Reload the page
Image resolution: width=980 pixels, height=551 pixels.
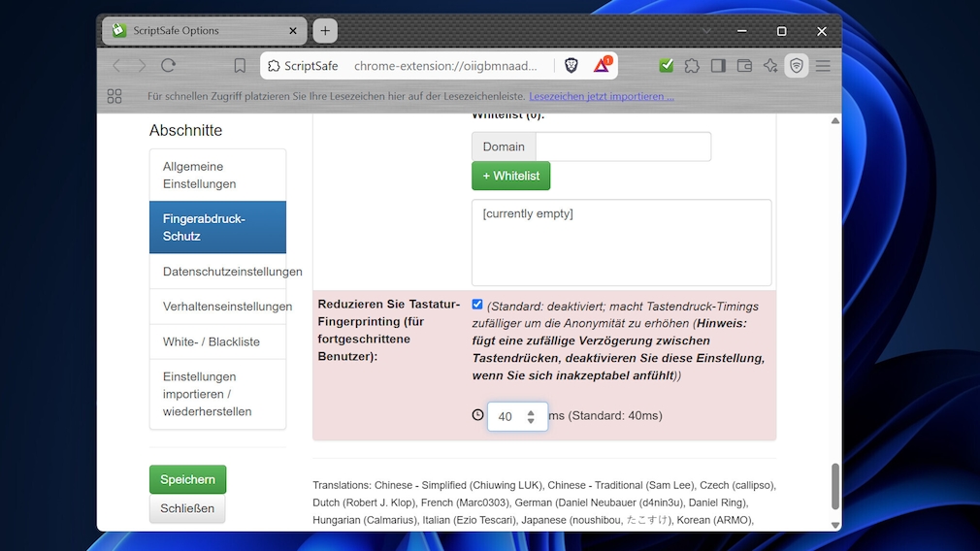(169, 66)
